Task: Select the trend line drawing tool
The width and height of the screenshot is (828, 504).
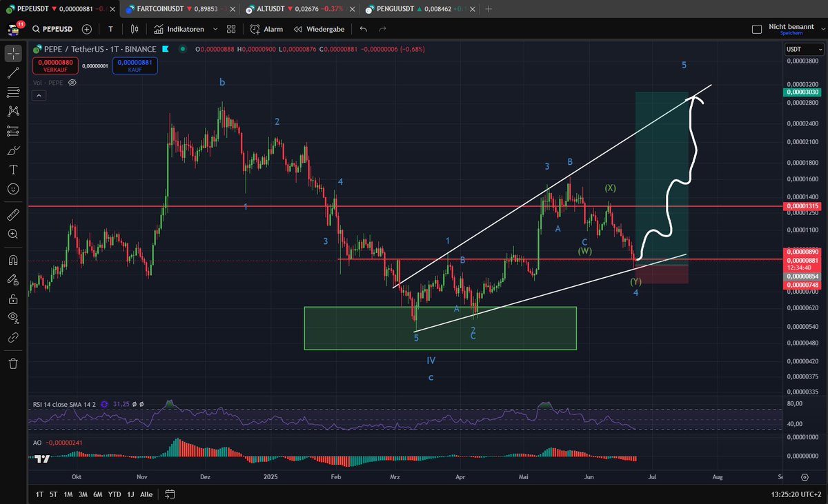Action: pos(13,72)
